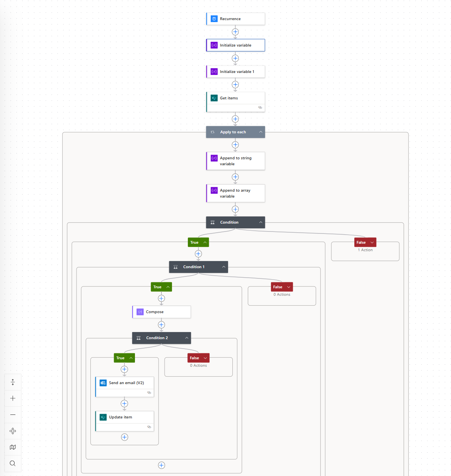Viewport: 451px width, 476px height.
Task: Select the Initialize variable 1 card
Action: click(236, 71)
